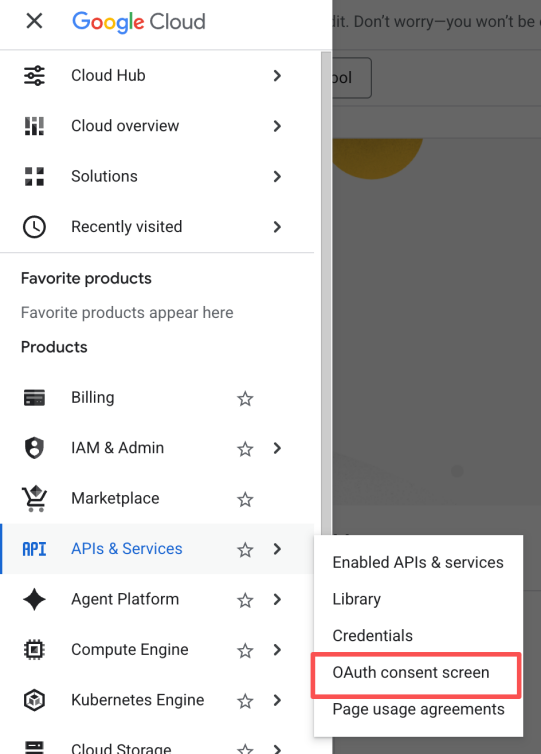The image size is (541, 754).
Task: Open OAuth consent screen submenu item
Action: point(418,672)
